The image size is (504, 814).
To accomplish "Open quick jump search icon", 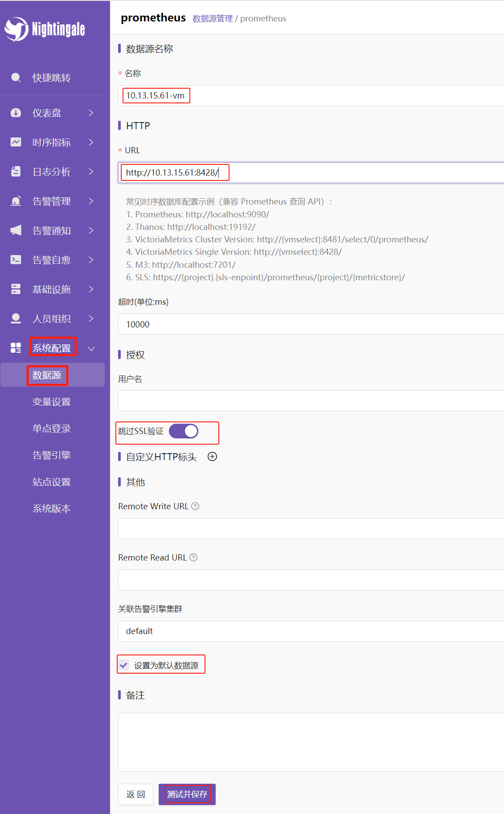I will pos(16,78).
